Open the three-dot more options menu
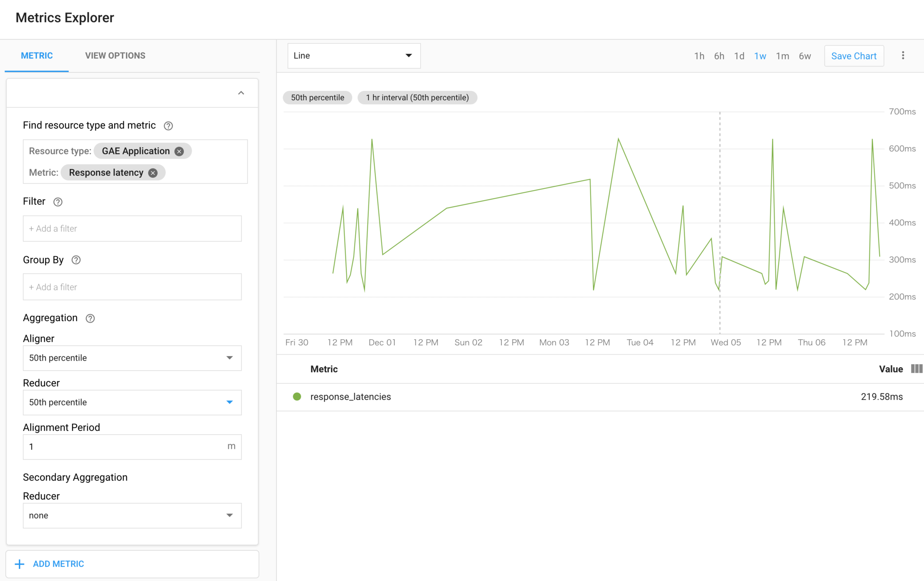Screen dimensions: 924x581 coord(903,56)
